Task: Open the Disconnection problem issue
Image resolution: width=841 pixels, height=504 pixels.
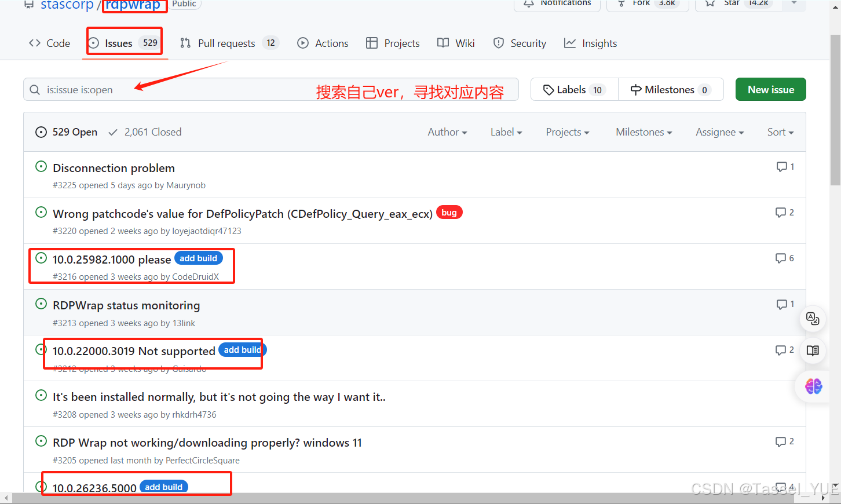Action: (114, 168)
